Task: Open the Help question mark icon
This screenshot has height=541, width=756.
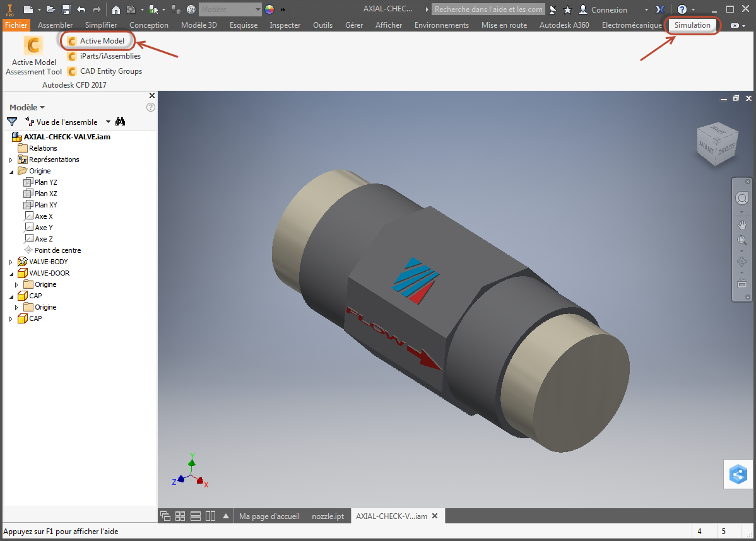Action: (x=682, y=9)
